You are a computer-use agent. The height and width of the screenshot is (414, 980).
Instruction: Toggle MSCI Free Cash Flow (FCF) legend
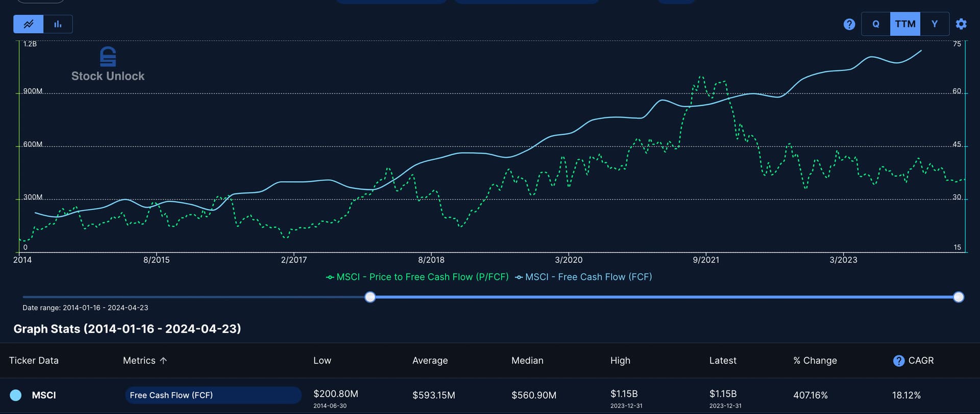(583, 277)
